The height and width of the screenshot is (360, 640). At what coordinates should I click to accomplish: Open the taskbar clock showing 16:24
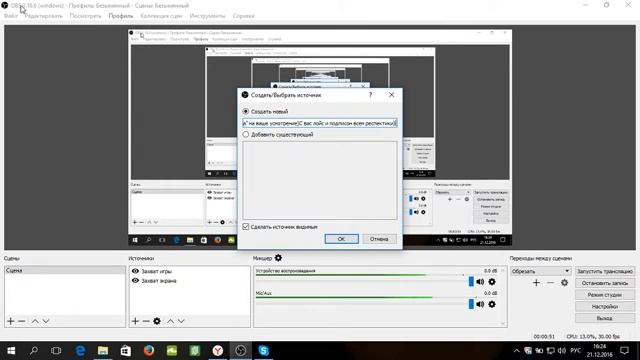(x=600, y=351)
